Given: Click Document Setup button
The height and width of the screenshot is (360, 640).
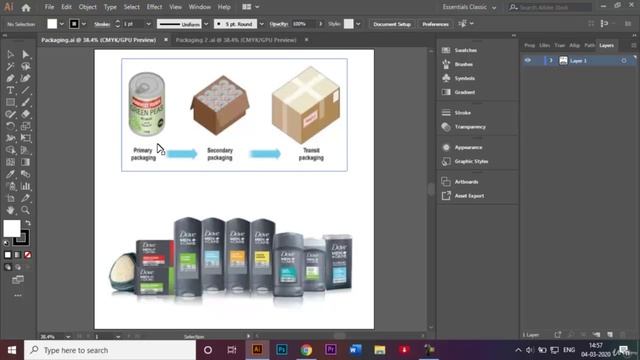Looking at the screenshot, I should click(392, 24).
